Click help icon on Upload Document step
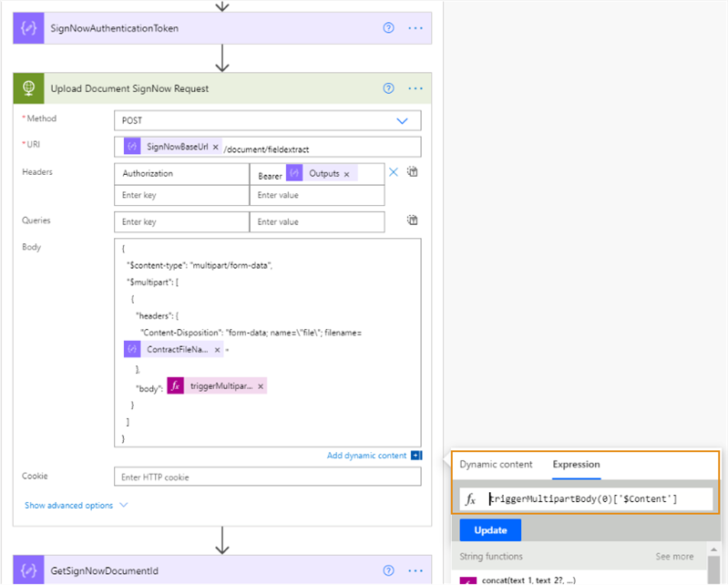 389,88
